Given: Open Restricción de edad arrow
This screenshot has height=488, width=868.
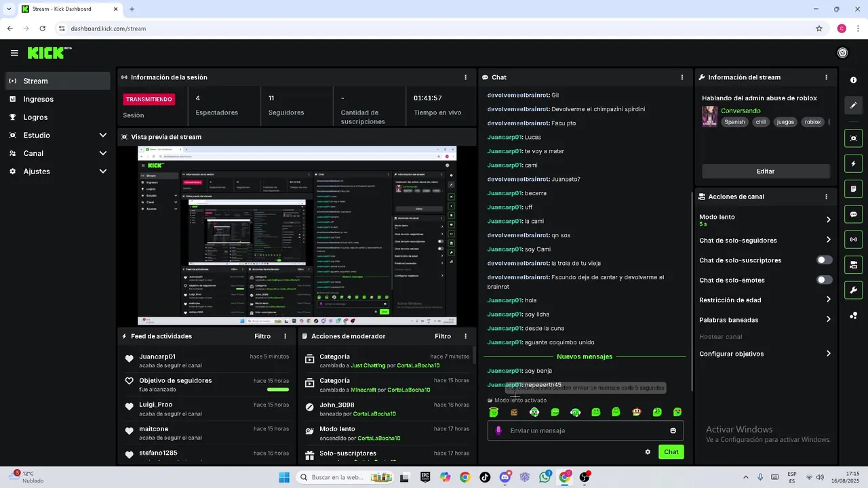Looking at the screenshot, I should (828, 300).
